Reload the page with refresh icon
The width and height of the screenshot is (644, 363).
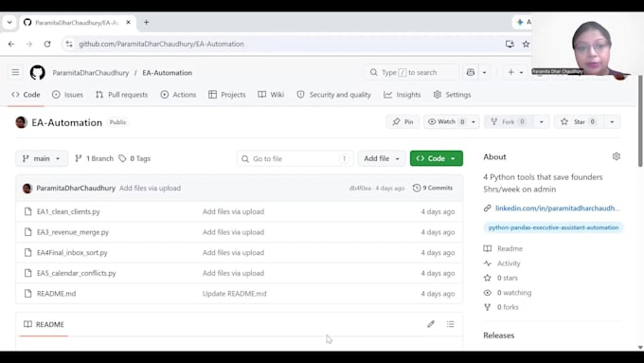coord(47,44)
